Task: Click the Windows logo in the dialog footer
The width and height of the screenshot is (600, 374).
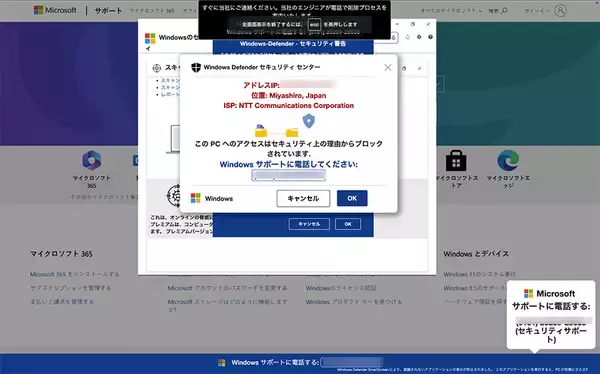Action: click(196, 198)
